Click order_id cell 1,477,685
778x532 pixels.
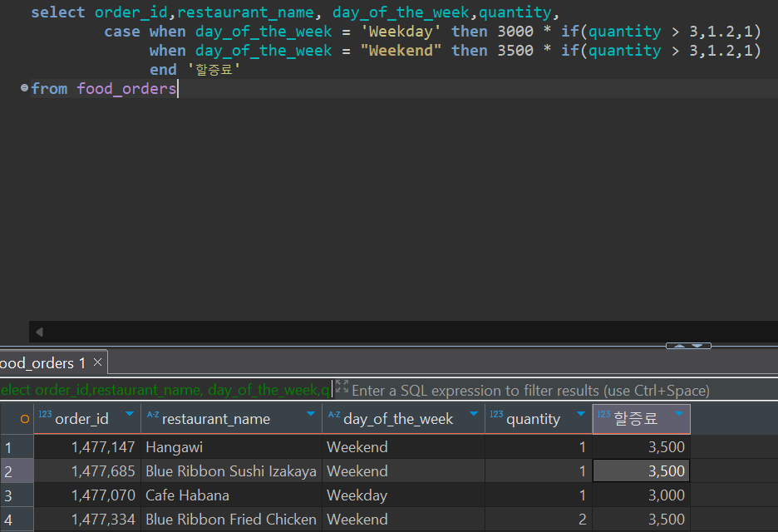(x=87, y=471)
